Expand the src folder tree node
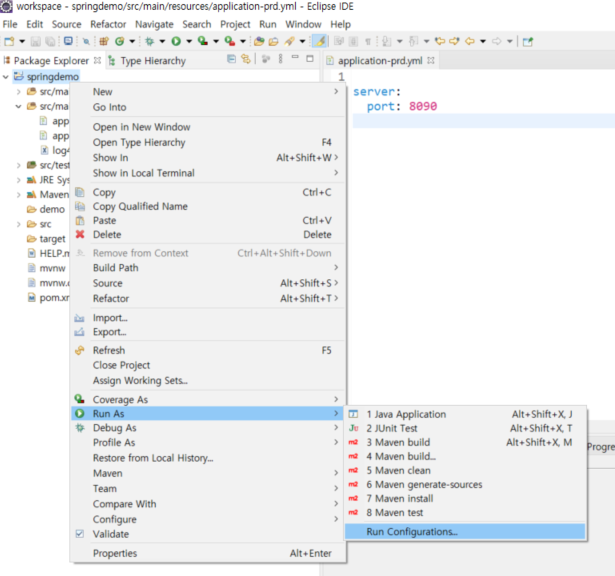Screen dimensions: 615x576 click(18, 224)
